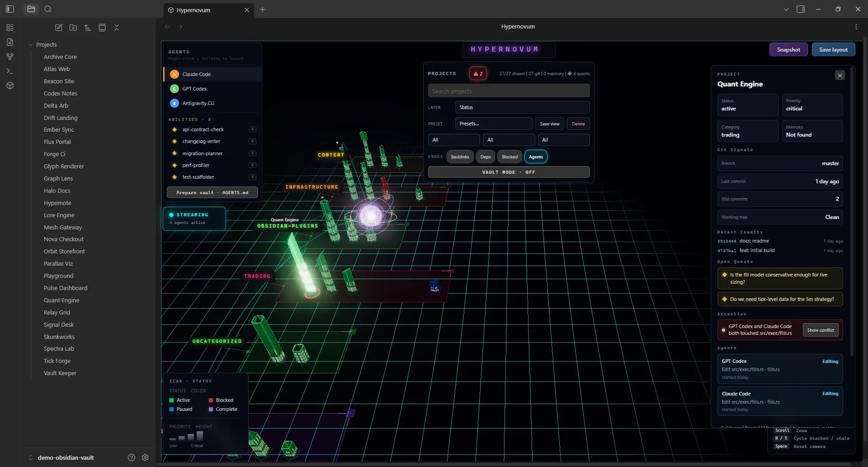The image size is (868, 467).
Task: Collapse all folders icon
Action: [x=117, y=28]
